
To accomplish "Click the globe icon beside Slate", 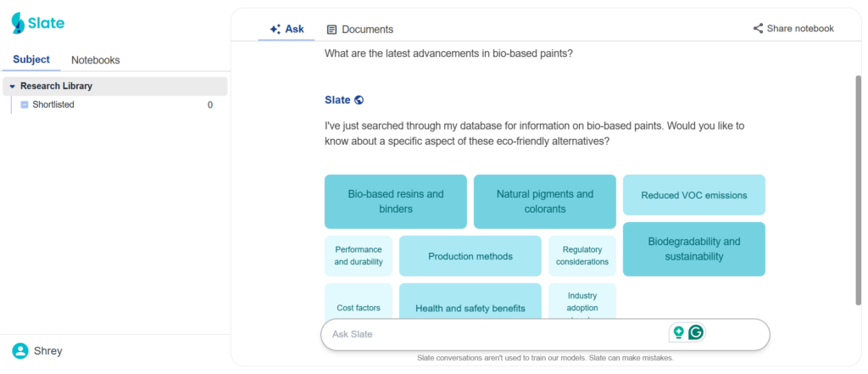I will pos(359,100).
